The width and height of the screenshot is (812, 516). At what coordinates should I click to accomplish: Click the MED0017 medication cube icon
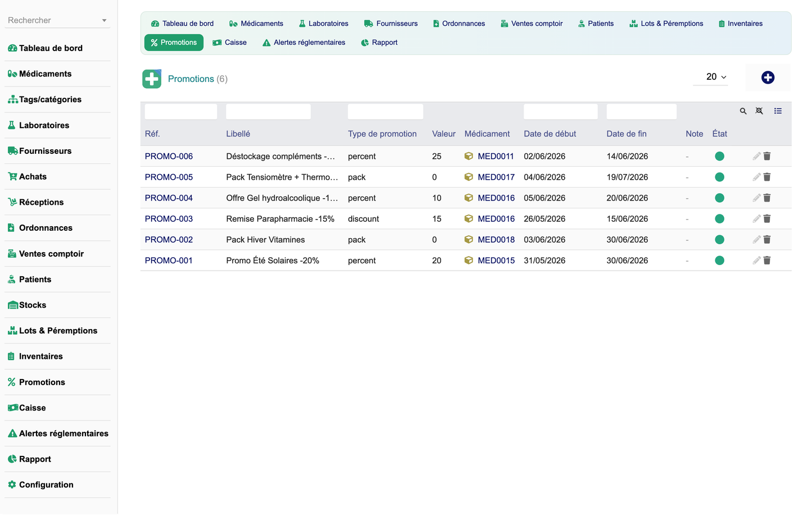(x=469, y=177)
